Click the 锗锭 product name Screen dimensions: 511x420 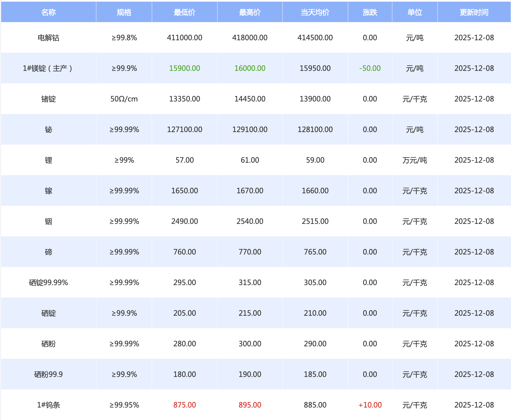[x=48, y=99]
